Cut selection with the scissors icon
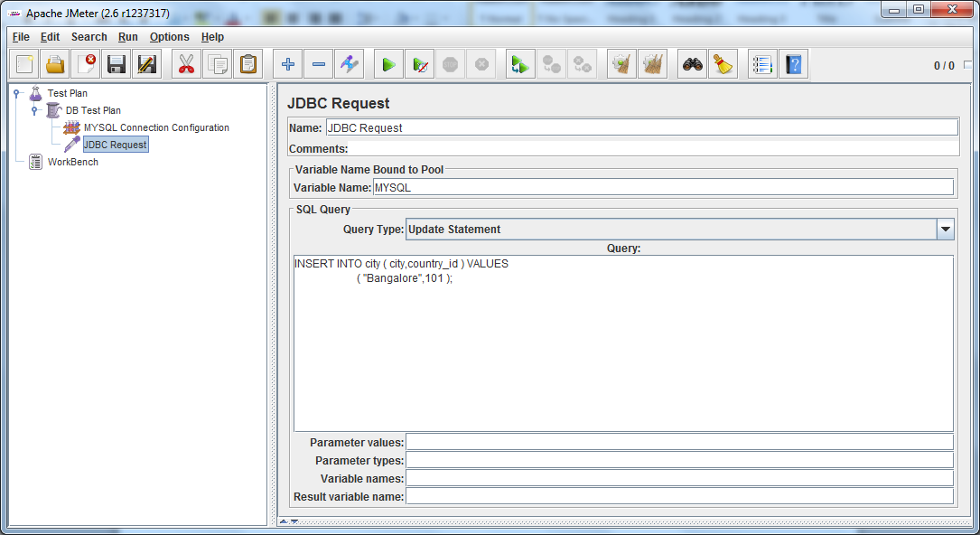This screenshot has width=980, height=535. [x=186, y=63]
